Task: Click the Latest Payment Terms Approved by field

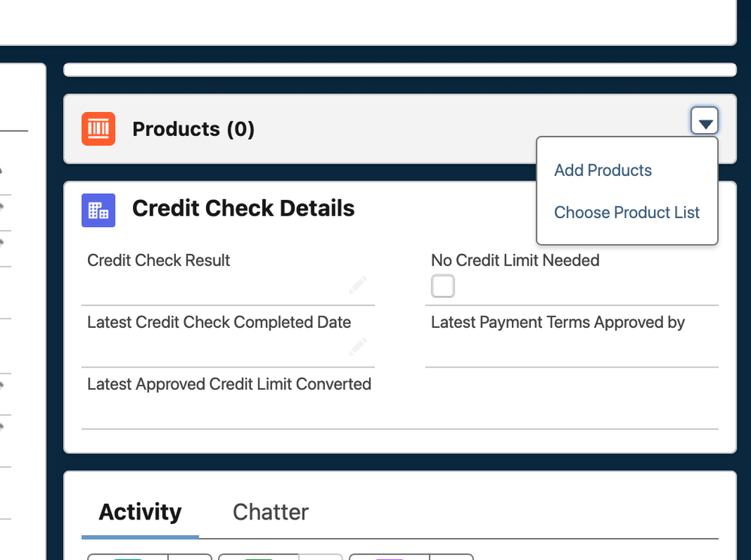Action: [572, 337]
